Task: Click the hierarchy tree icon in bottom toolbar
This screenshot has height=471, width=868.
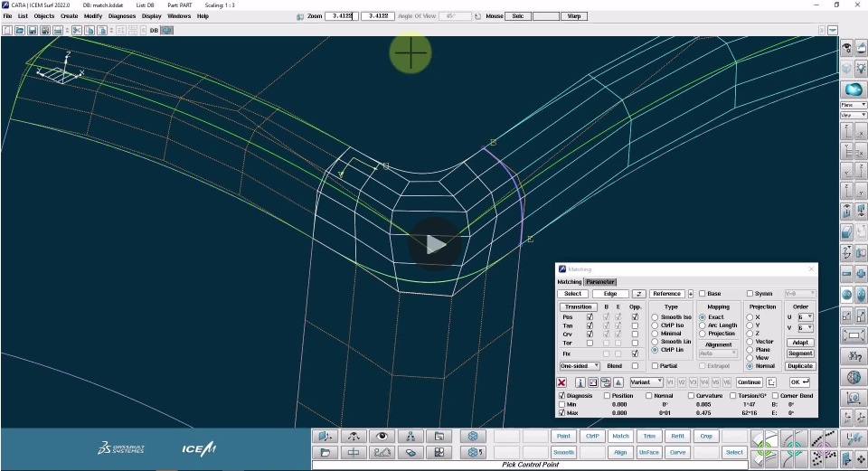Action: click(410, 436)
